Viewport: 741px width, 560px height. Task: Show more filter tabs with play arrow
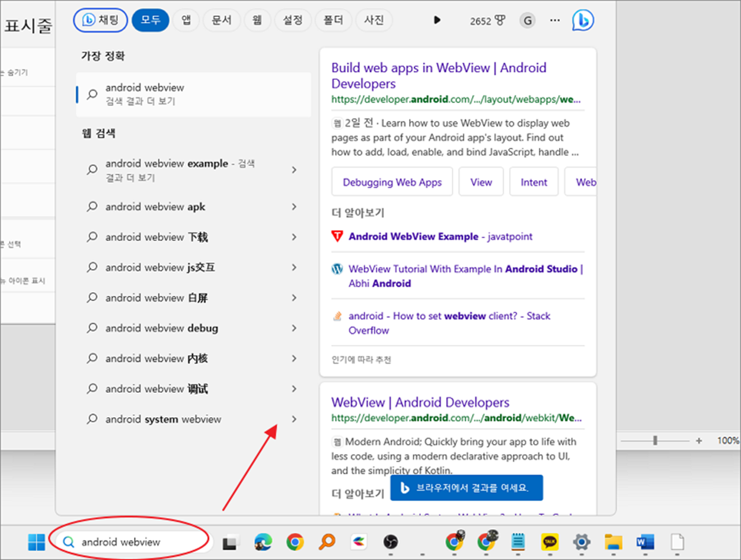(437, 20)
